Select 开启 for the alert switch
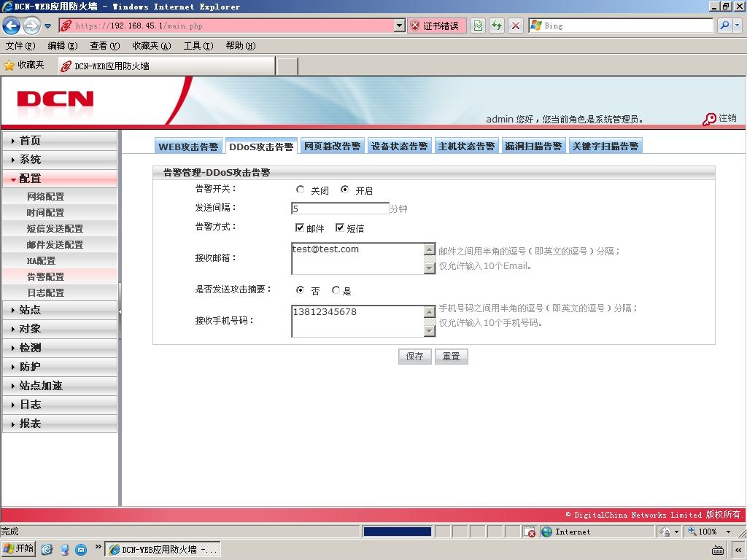 (344, 190)
